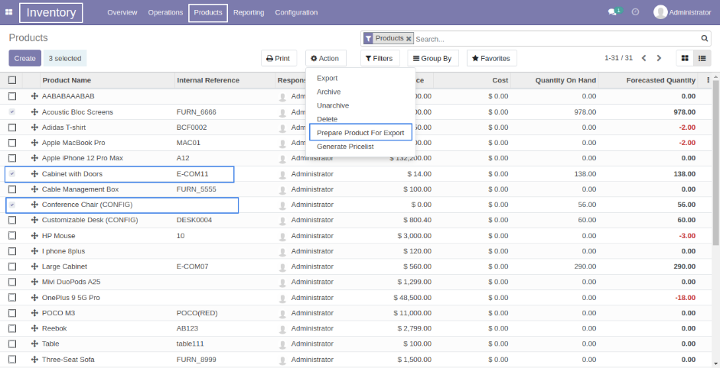
Task: Click the Inventory app title
Action: coord(51,12)
